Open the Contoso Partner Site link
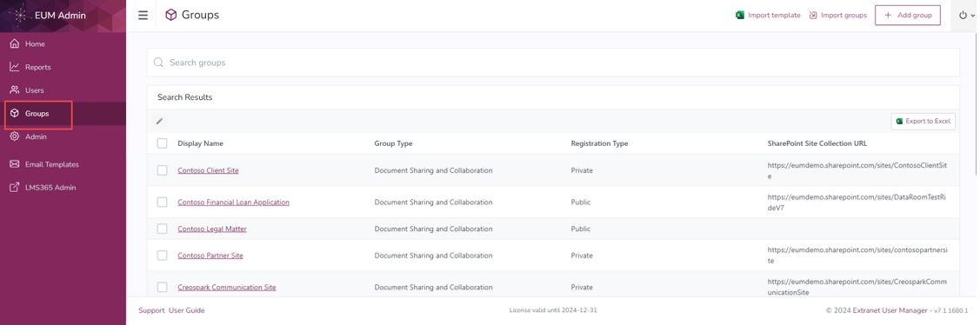Image resolution: width=980 pixels, height=325 pixels. [210, 255]
